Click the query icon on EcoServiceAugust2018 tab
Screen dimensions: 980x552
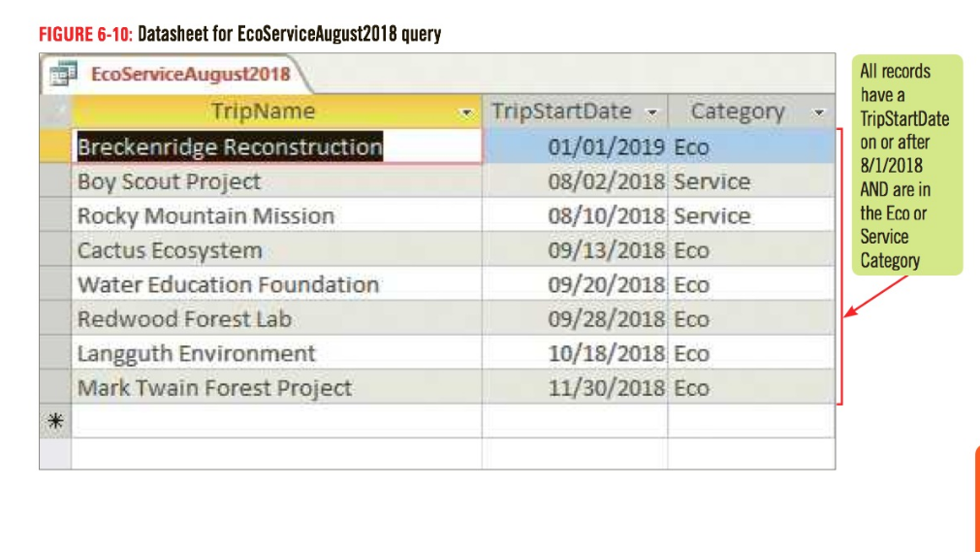pyautogui.click(x=63, y=74)
